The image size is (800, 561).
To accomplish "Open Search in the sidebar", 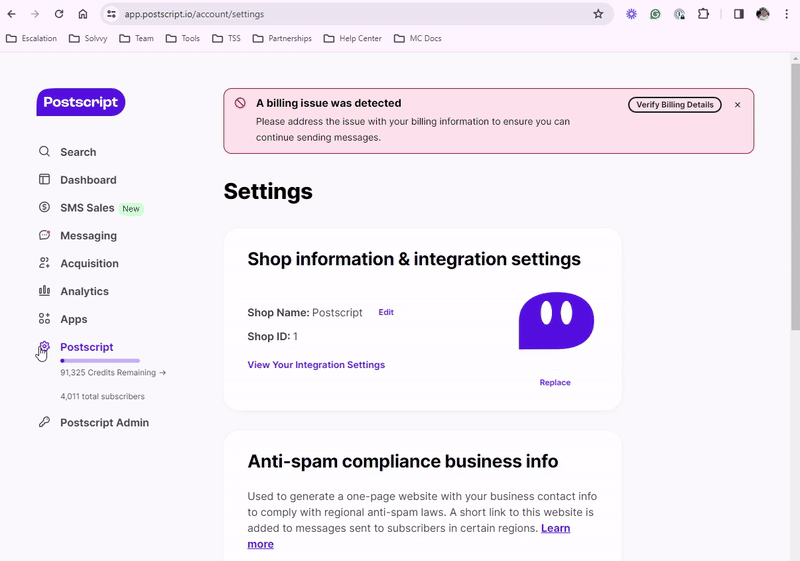I will coord(78,152).
